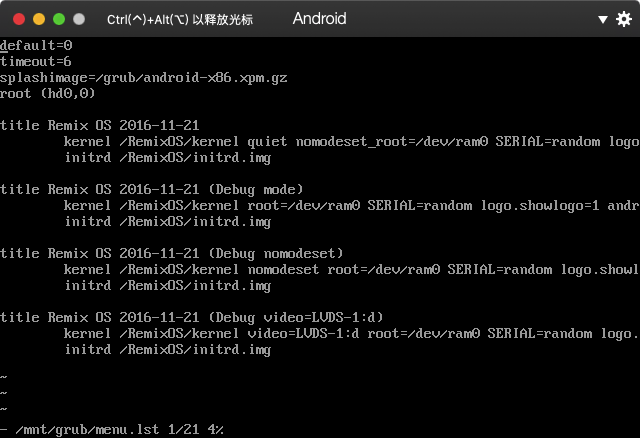The image size is (640, 438).
Task: Click the Ctrl+Alt release cursor hint
Action: click(180, 20)
